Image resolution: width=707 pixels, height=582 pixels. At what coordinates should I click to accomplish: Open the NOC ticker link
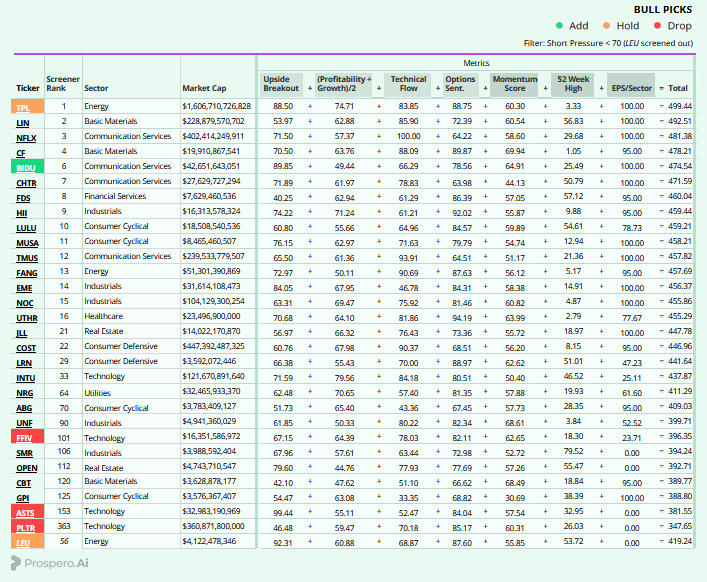[x=25, y=303]
